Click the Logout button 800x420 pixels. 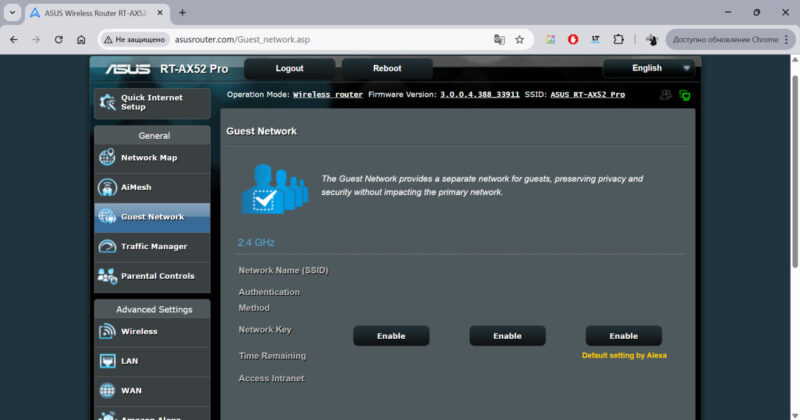(289, 68)
